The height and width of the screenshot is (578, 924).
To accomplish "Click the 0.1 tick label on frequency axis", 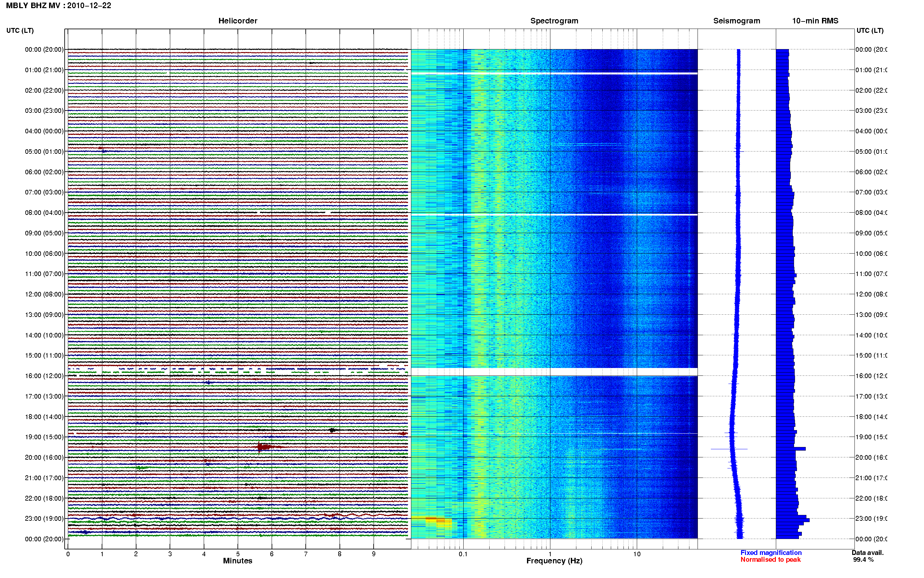I will [x=463, y=554].
